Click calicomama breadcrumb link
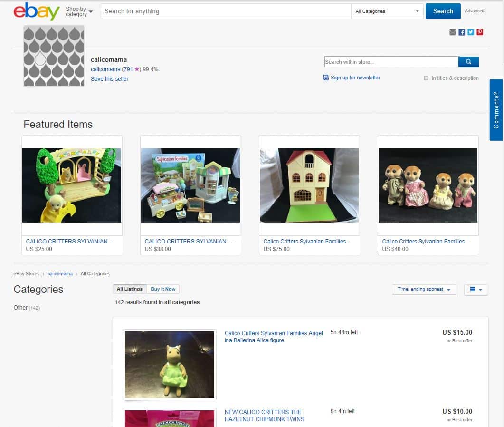504x427 pixels. (x=60, y=274)
